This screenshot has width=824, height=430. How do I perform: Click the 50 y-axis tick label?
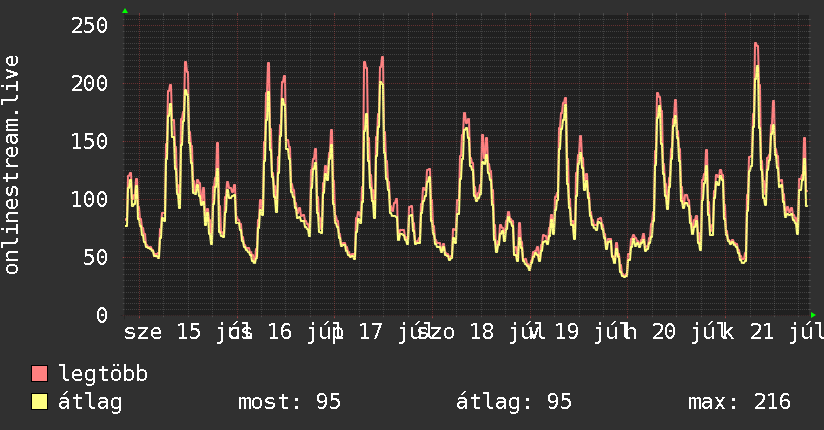pos(96,257)
